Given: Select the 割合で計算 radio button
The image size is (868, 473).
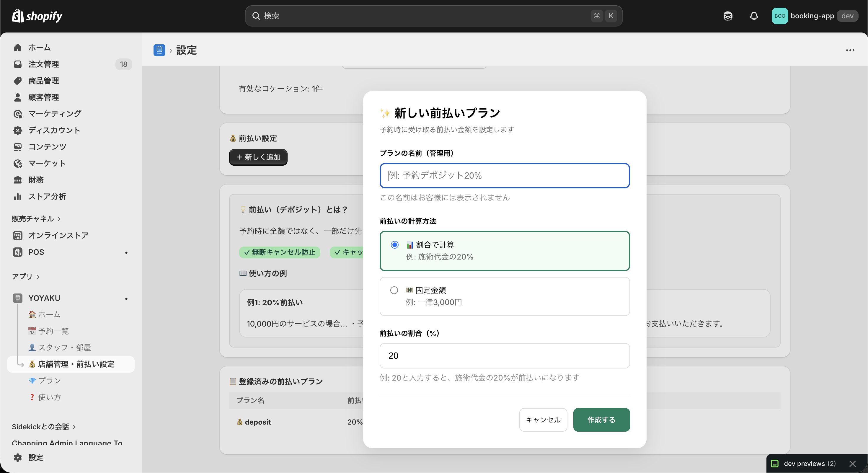Looking at the screenshot, I should [x=394, y=245].
